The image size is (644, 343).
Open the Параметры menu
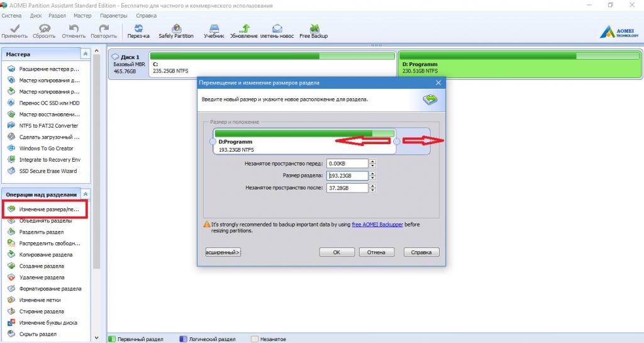point(113,16)
